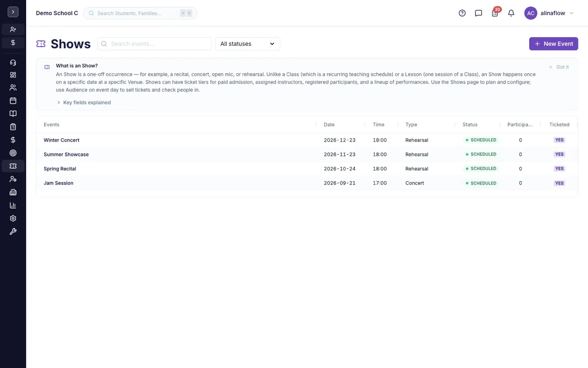Click Spring Recital's YES ticketed badge

coord(559,169)
